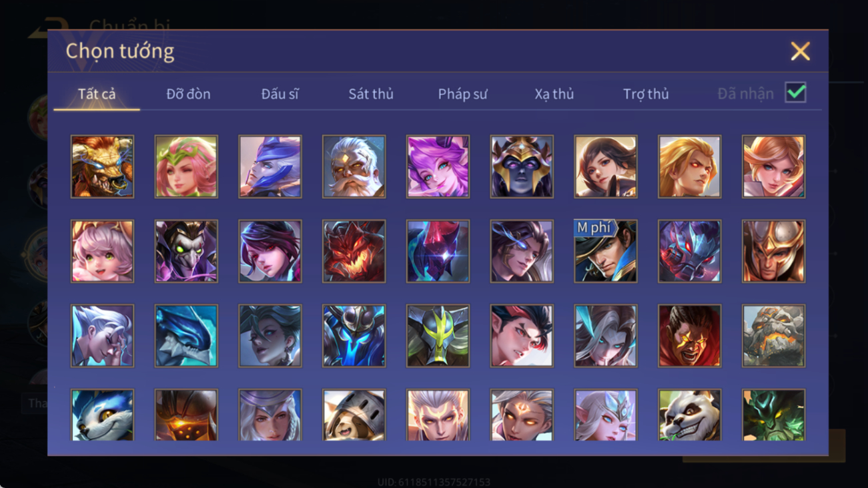Select the 'Đấu sĩ' tab
Screen dimensions: 868x488
280,94
